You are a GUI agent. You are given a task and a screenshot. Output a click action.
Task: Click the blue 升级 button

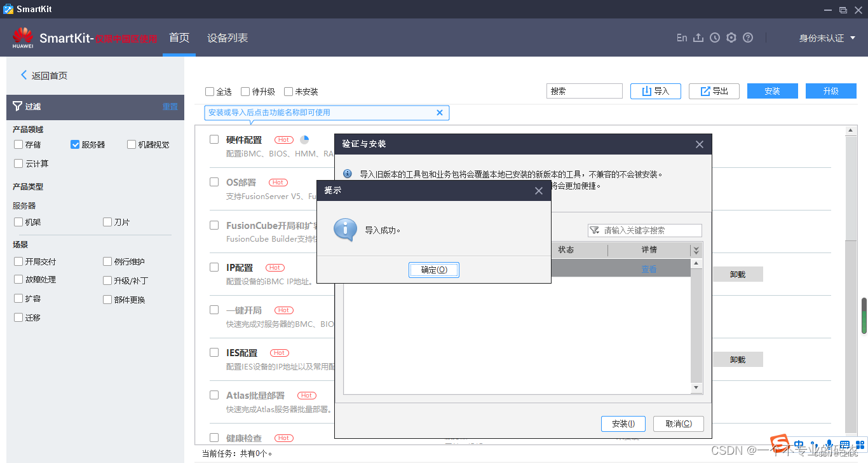[x=831, y=91]
